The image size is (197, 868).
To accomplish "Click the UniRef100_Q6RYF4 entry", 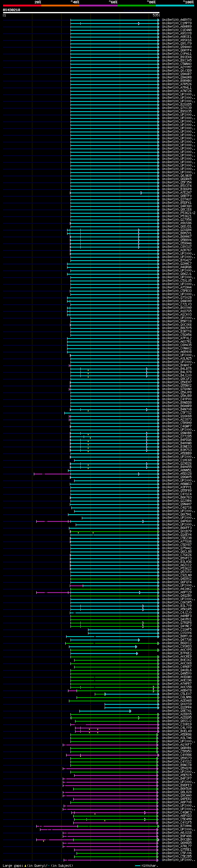I will coord(177,50).
